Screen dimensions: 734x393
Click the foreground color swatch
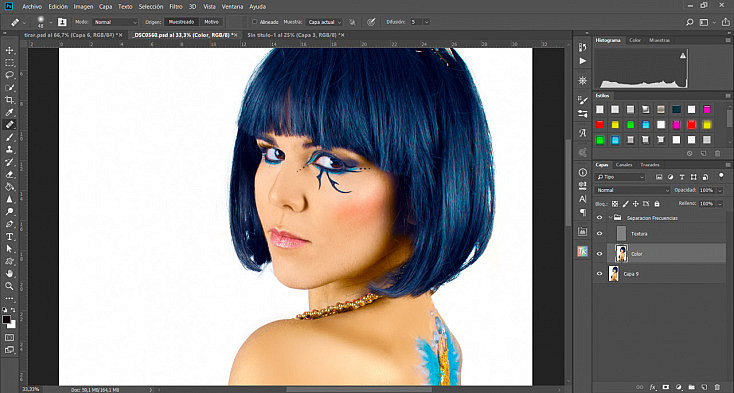tap(7, 320)
